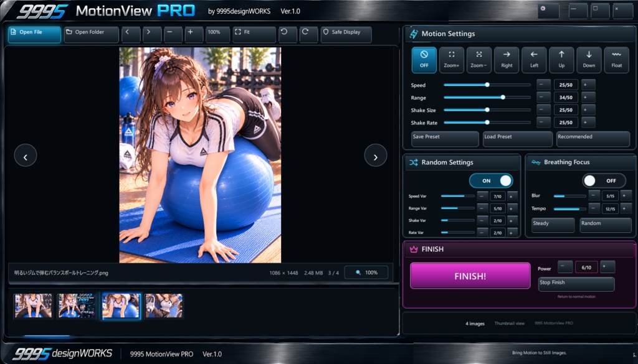The width and height of the screenshot is (638, 364).
Task: Increase Shake Var with plus
Action: (512, 220)
